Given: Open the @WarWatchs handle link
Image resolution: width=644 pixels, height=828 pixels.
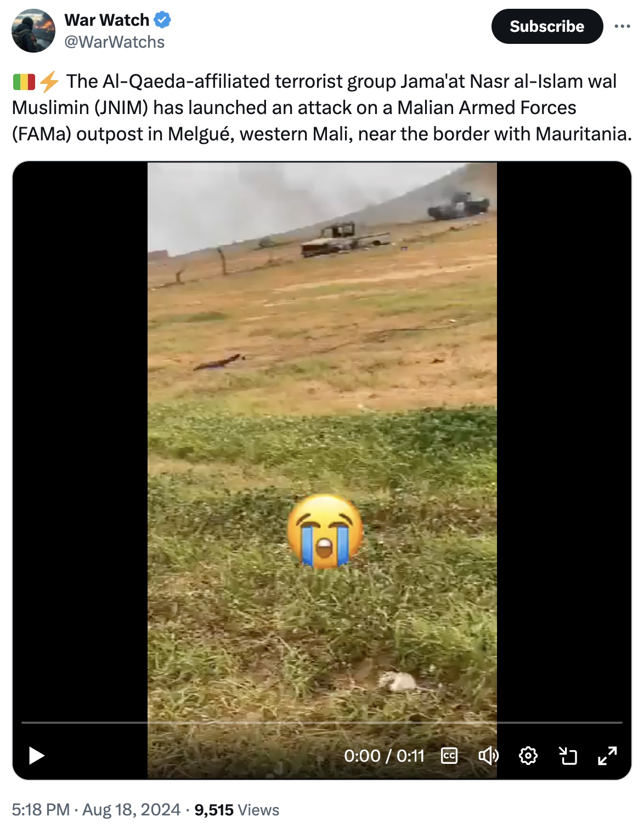Looking at the screenshot, I should (115, 42).
